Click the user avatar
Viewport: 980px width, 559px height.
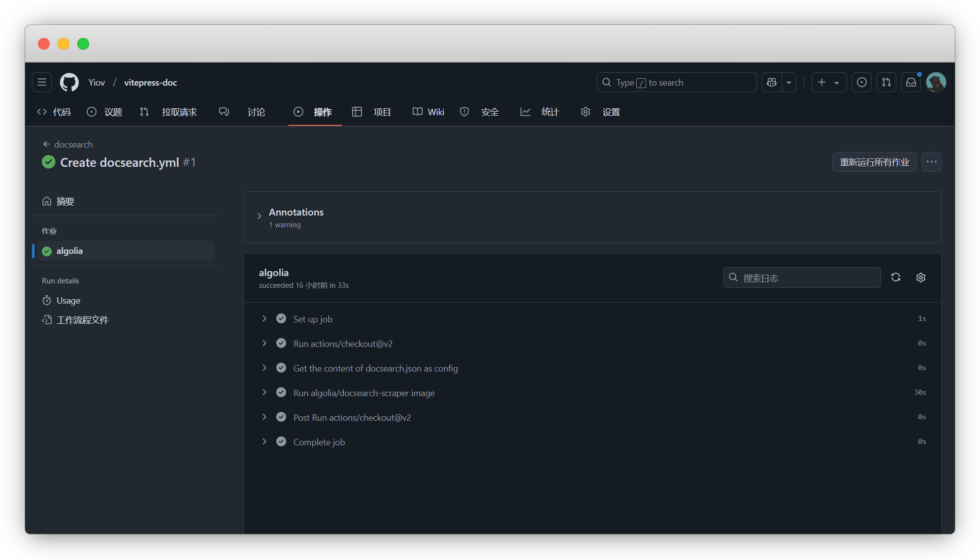936,82
